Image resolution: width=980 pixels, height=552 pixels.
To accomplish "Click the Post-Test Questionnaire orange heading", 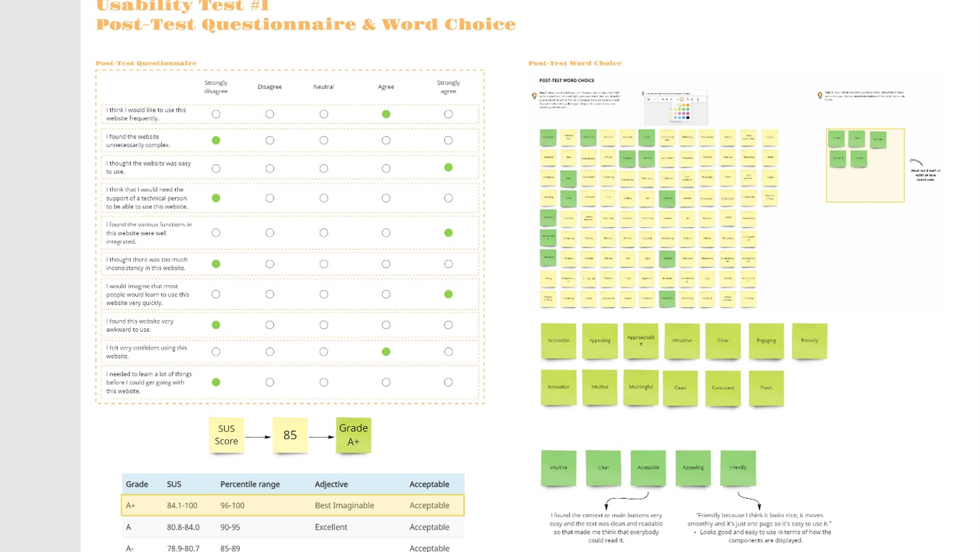I will 146,63.
